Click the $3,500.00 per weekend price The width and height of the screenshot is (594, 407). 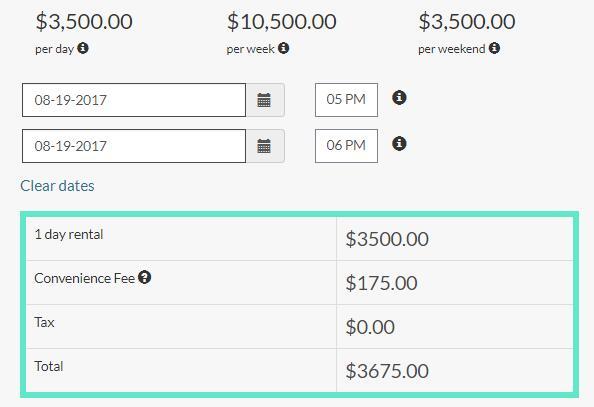pyautogui.click(x=467, y=22)
